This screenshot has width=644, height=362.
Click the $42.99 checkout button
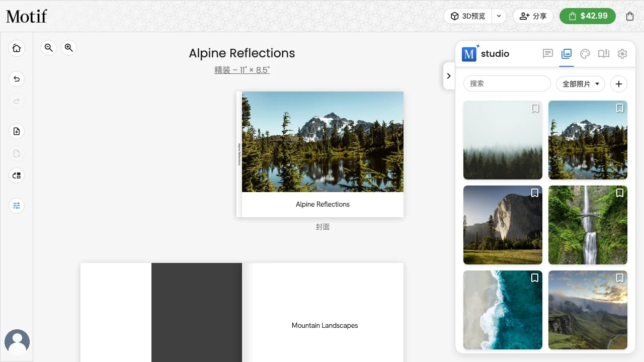point(588,16)
